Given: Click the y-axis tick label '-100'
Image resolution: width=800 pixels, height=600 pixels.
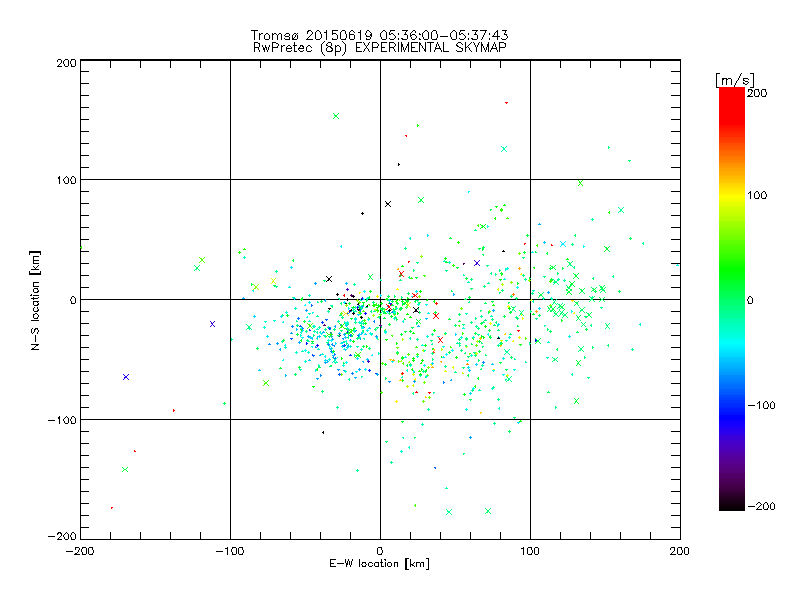Looking at the screenshot, I should [x=62, y=420].
